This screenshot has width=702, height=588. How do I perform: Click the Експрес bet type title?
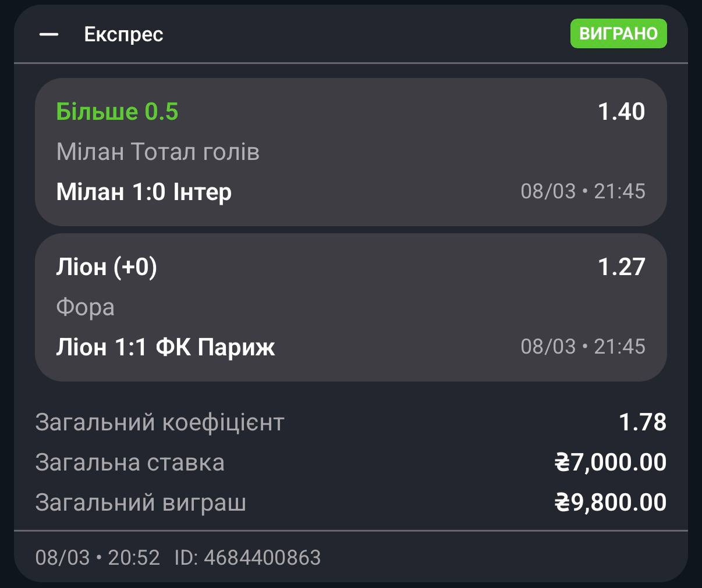click(x=123, y=34)
